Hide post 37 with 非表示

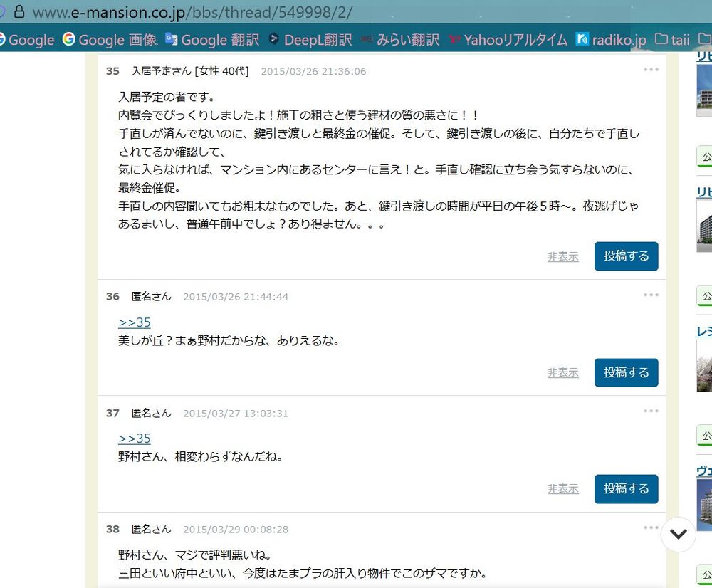562,489
